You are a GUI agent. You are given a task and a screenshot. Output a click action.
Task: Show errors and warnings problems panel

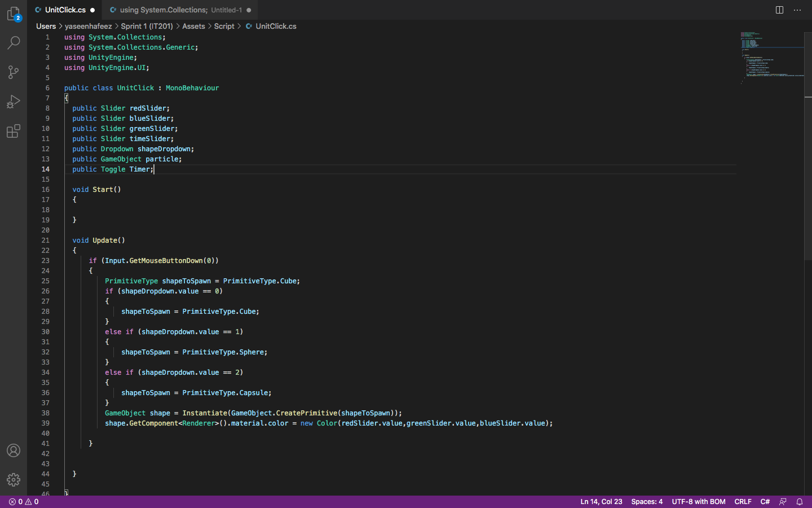click(x=24, y=502)
